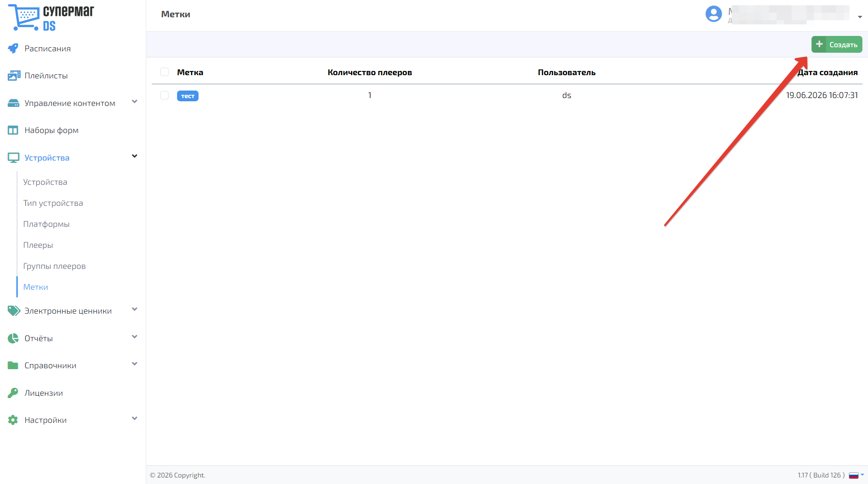Screen dimensions: 868x484
Task: Expand the Управление контентом chevron
Action: tap(135, 101)
